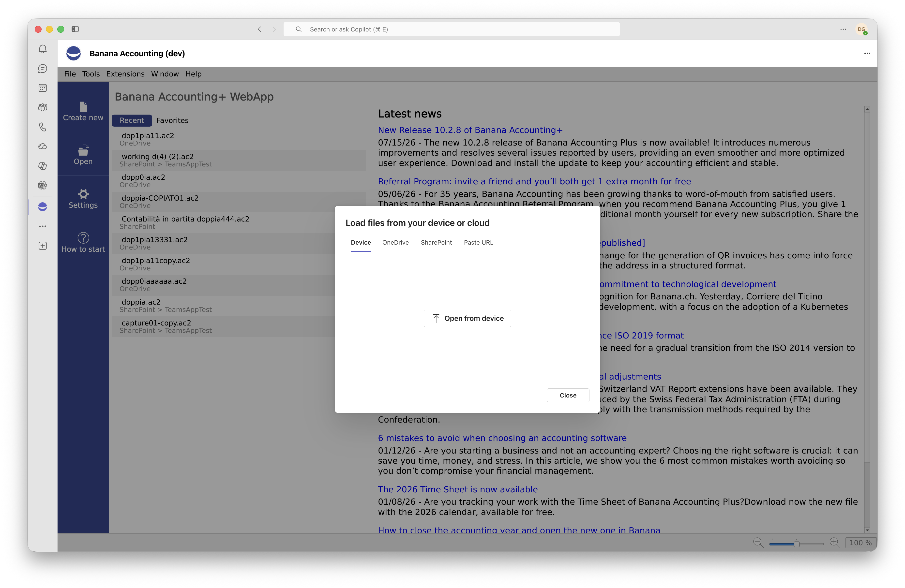Open recent file doppia-COPIATO1.ac2

tap(239, 202)
